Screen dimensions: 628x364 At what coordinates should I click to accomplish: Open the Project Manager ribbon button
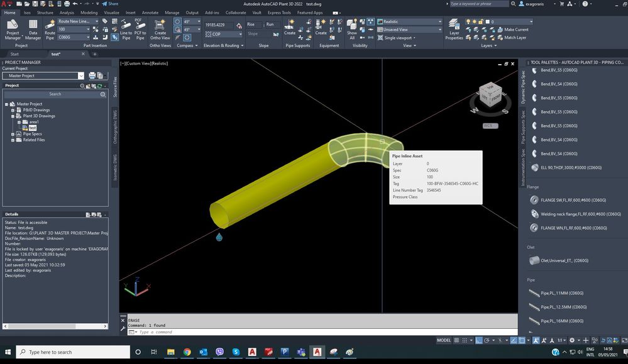13,30
